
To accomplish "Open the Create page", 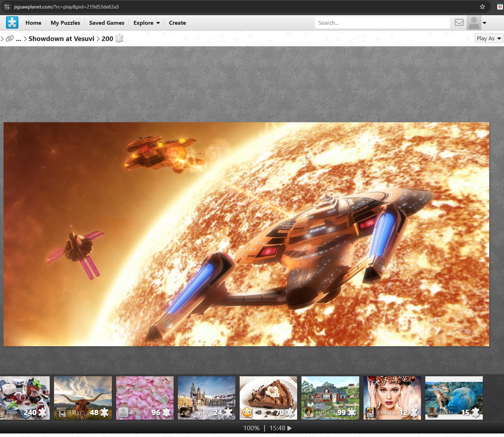I will [x=177, y=23].
